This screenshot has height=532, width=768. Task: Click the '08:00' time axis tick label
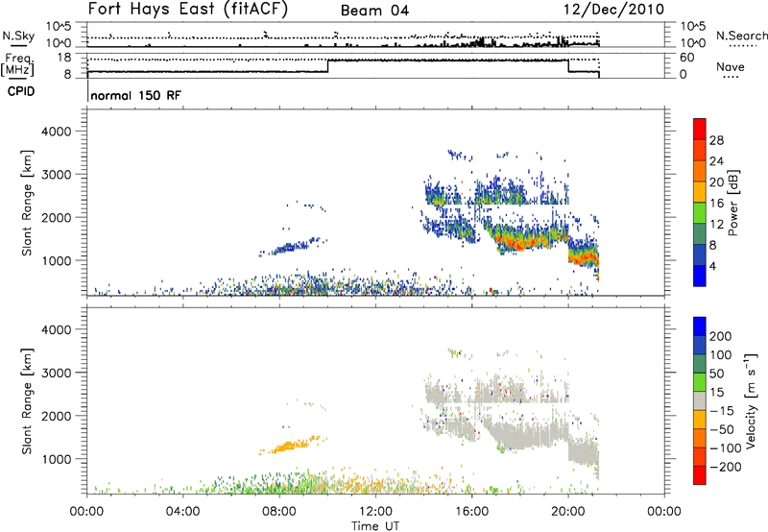(x=279, y=512)
